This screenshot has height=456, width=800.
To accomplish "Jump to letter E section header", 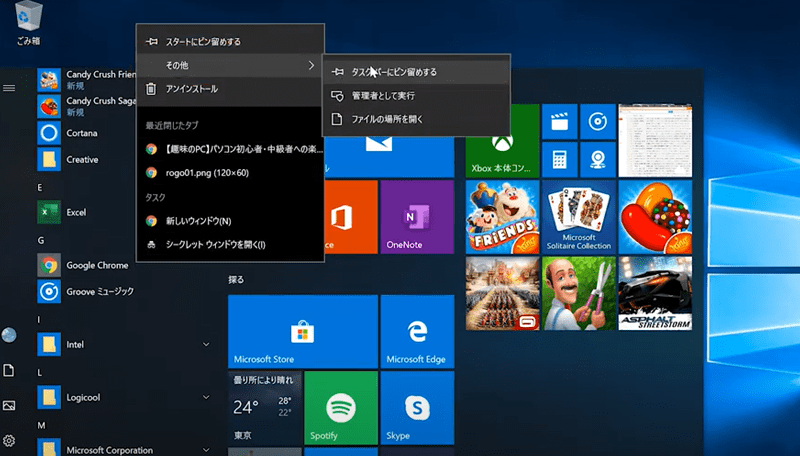I will click(x=40, y=188).
